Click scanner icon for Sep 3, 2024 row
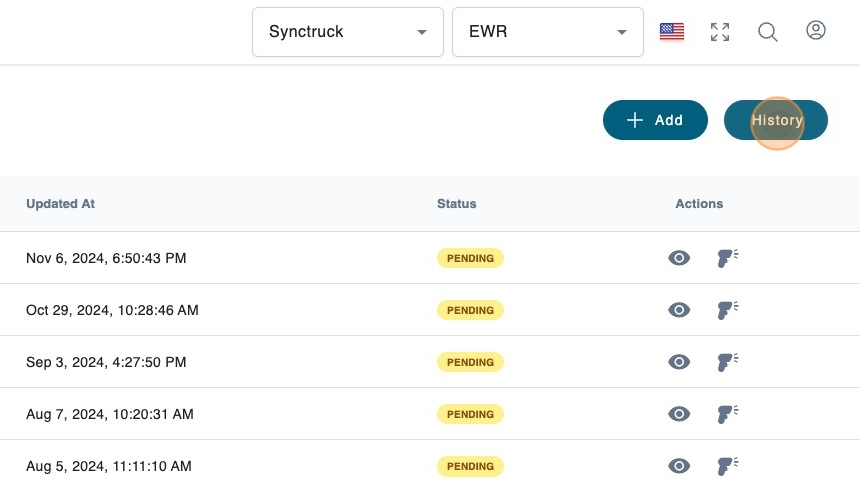Viewport: 860px width, 480px height. 727,362
